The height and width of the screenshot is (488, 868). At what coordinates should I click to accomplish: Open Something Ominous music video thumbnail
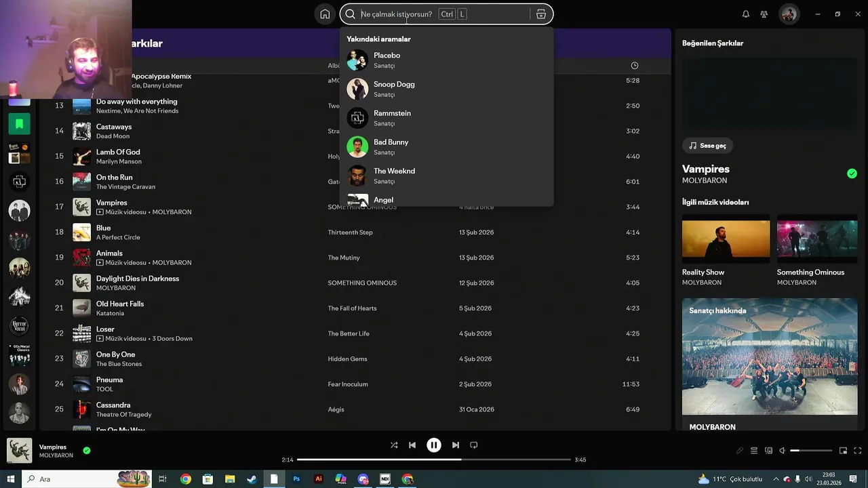[x=817, y=239]
